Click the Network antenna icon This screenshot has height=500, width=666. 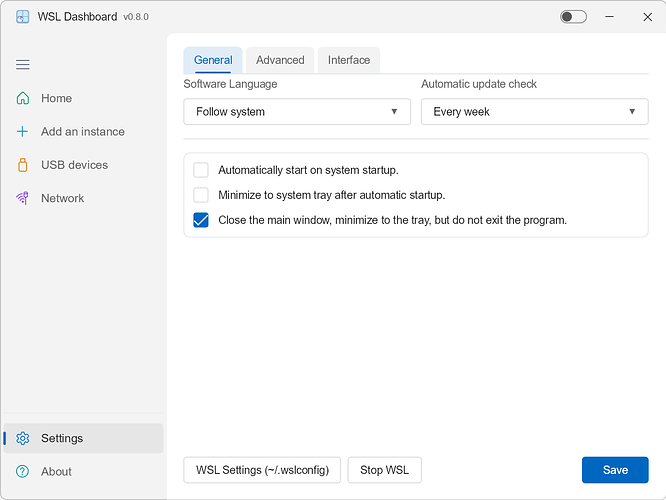pyautogui.click(x=23, y=198)
